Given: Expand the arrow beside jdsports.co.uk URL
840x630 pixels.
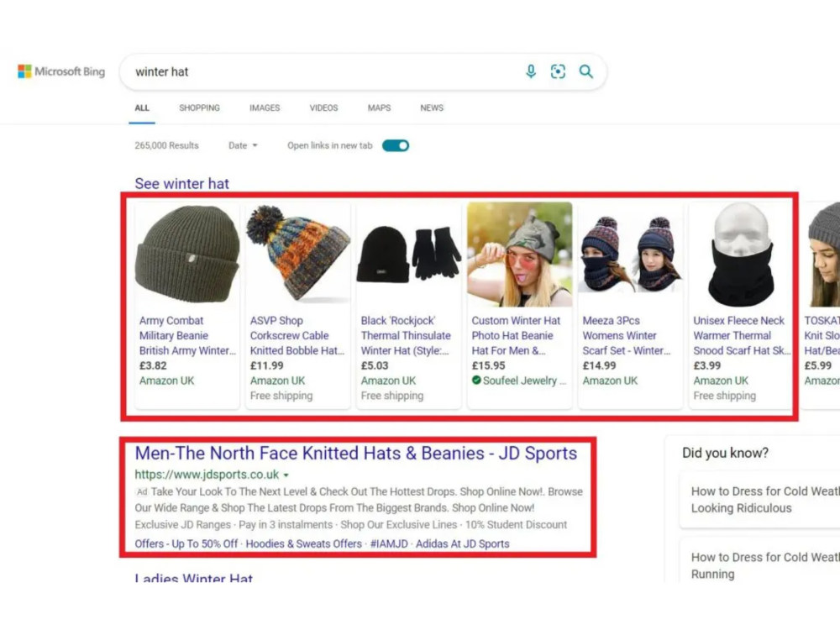Looking at the screenshot, I should (x=286, y=475).
